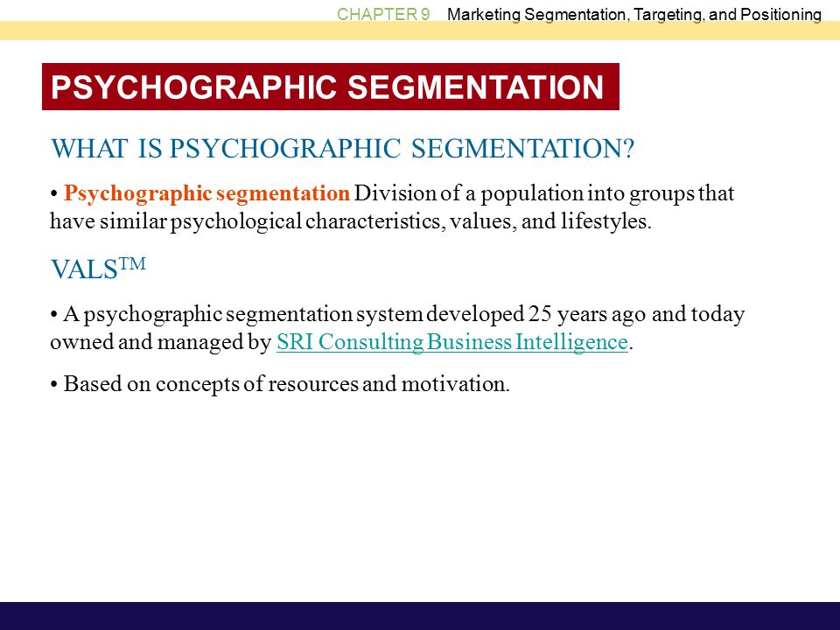Click the PSYCHOGRAPHIC SEGMENTATION title banner
The image size is (840, 630).
[x=331, y=87]
